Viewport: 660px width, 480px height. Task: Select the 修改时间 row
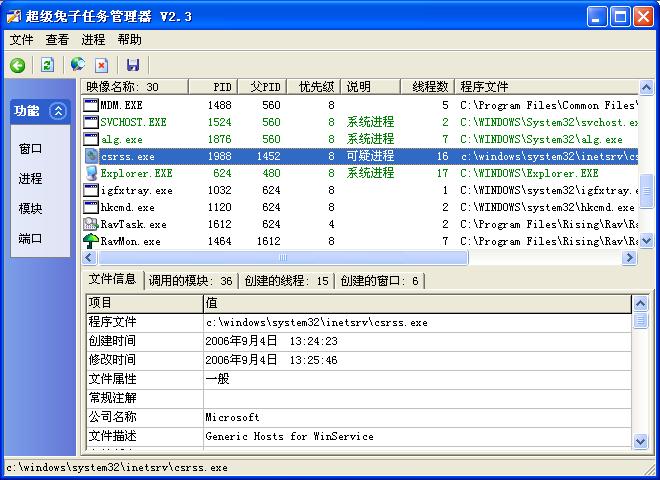click(359, 360)
